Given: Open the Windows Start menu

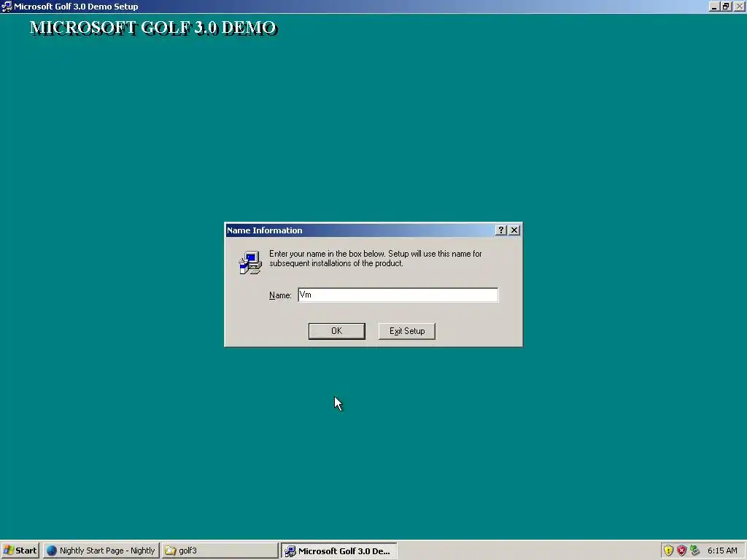Looking at the screenshot, I should click(20, 551).
